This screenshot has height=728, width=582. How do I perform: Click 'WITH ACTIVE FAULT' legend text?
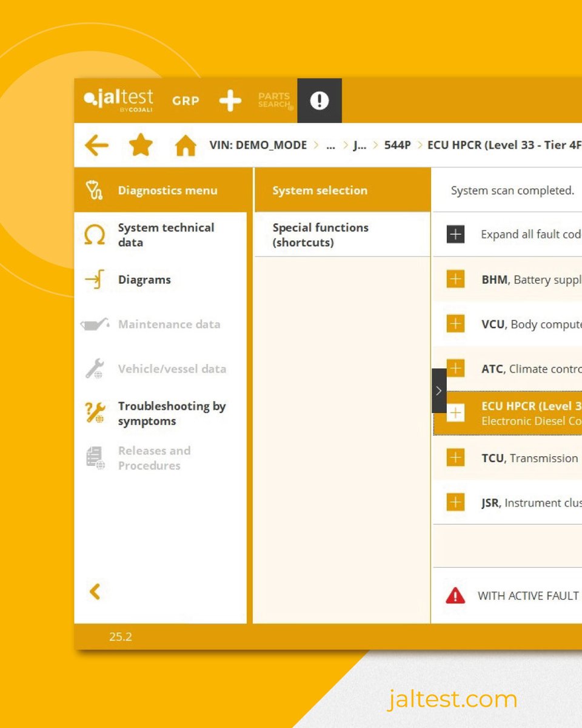coord(528,596)
